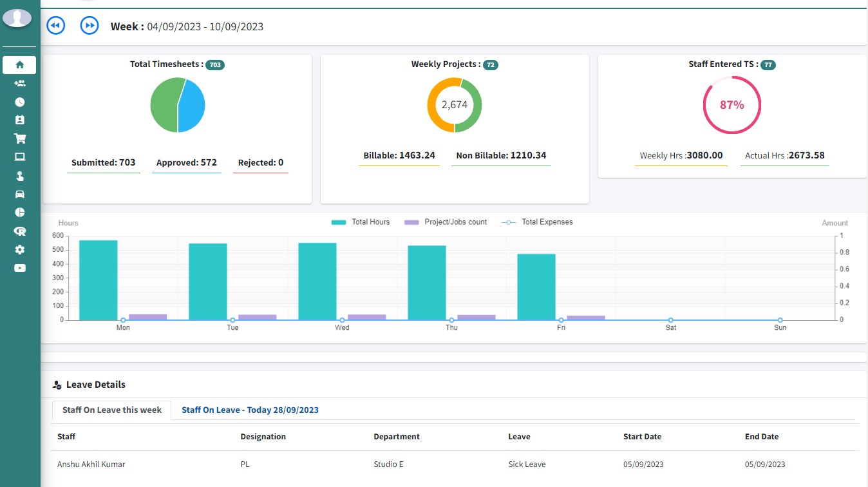The width and height of the screenshot is (868, 487).
Task: Select the team members icon in the sidebar
Action: tap(19, 82)
